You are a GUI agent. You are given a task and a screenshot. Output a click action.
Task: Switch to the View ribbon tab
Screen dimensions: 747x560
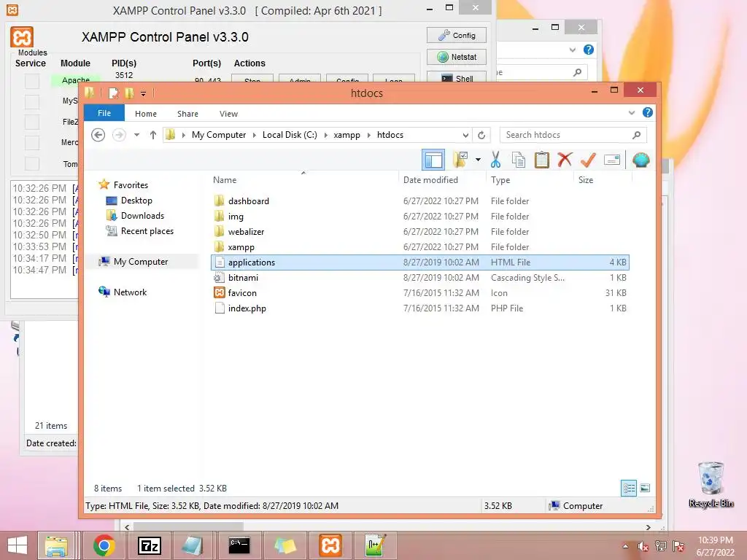[228, 114]
